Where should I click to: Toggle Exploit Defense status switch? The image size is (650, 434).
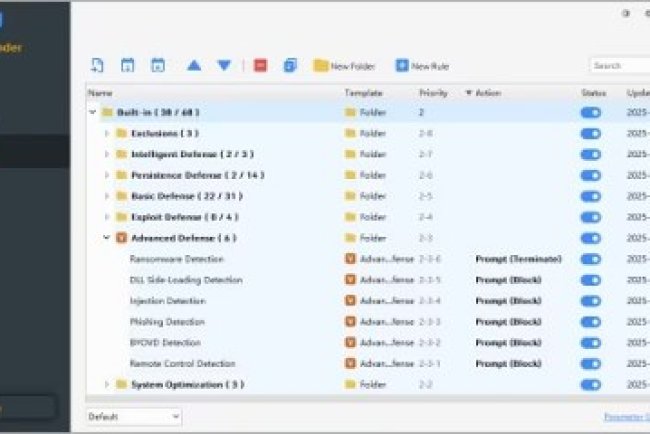coord(591,217)
